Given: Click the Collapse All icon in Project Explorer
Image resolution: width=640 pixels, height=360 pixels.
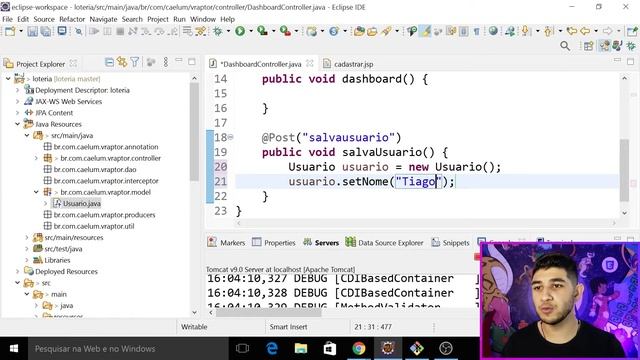Looking at the screenshot, I should pyautogui.click(x=109, y=62).
